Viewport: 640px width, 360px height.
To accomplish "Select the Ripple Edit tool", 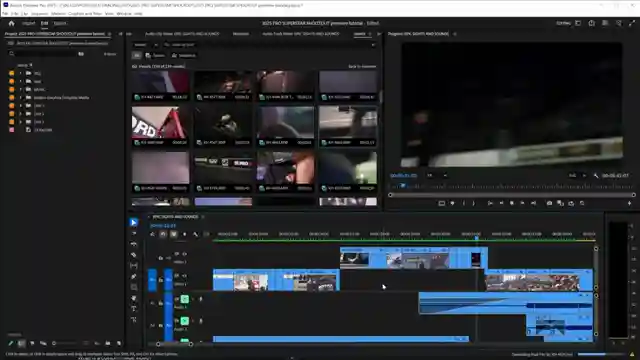I will (133, 244).
